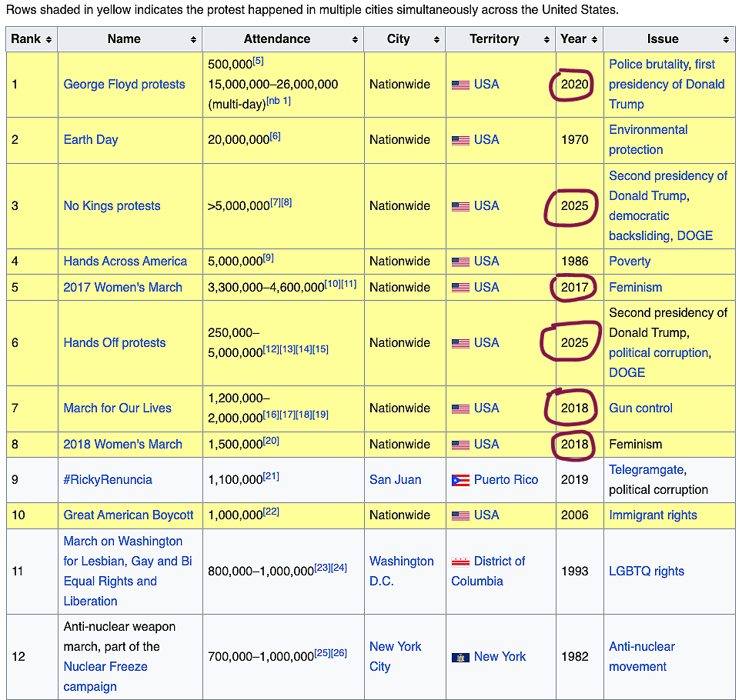Open citation [20] for 2018 Women's March
Screen dimensions: 742x700
coord(271,441)
